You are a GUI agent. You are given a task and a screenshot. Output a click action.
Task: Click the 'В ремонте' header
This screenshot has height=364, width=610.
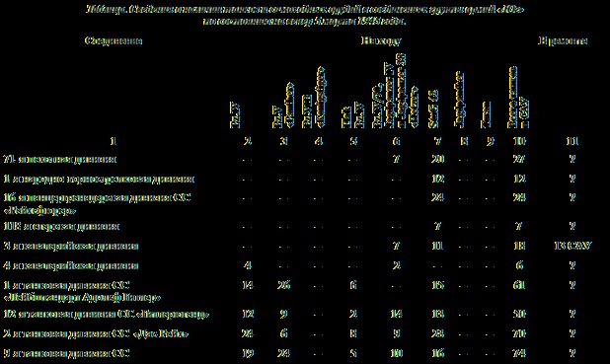point(563,40)
